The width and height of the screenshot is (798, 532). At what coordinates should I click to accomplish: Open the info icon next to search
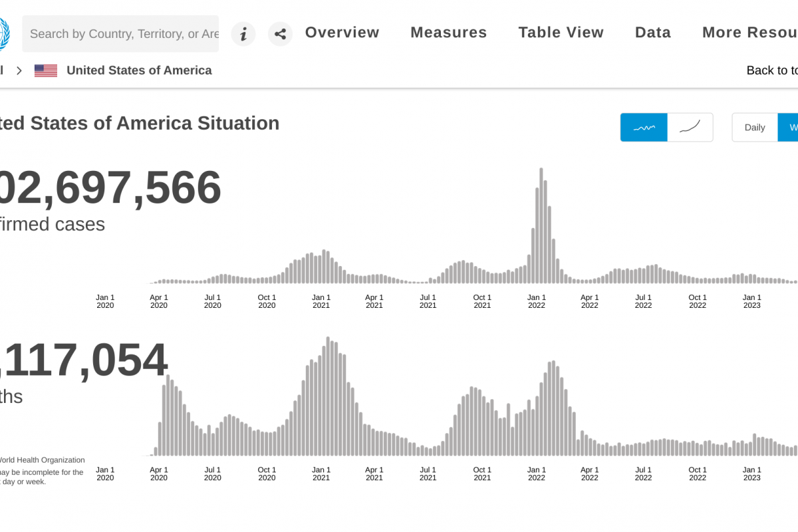[243, 34]
